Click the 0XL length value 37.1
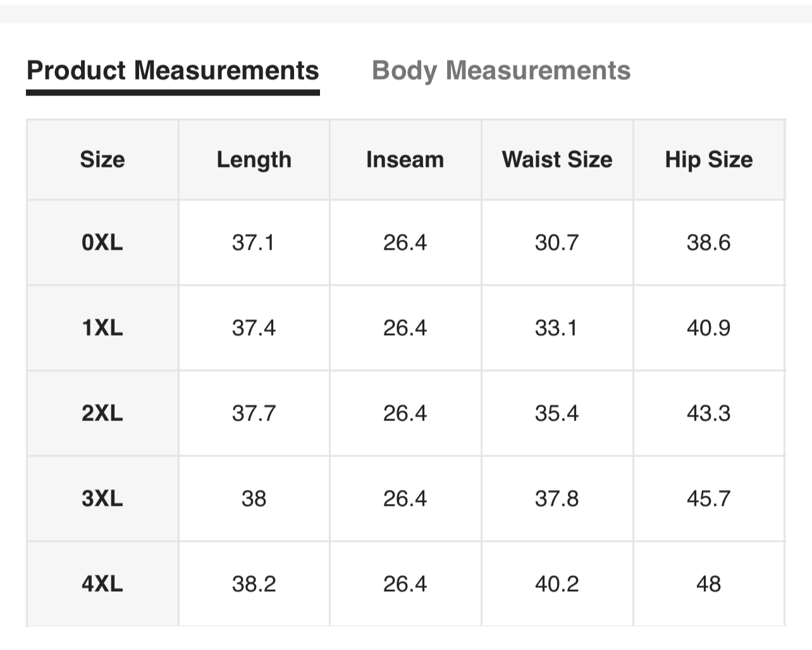The height and width of the screenshot is (650, 812). (x=254, y=242)
